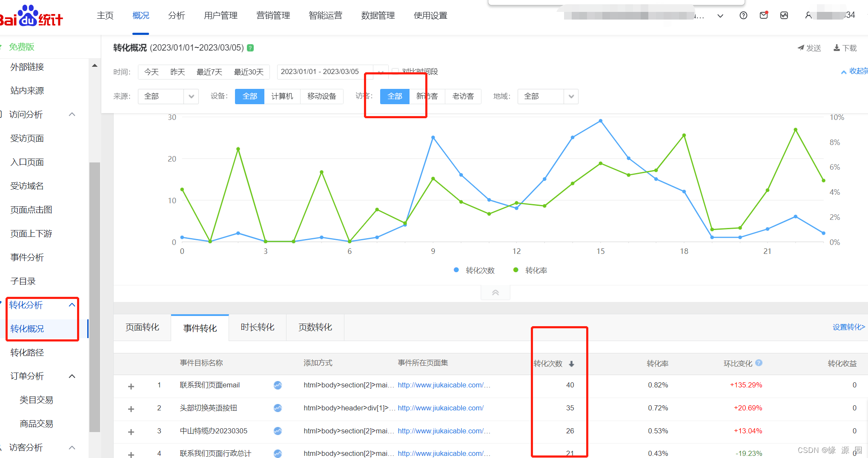Open the page link for 头部切换英语按钮 row
Viewport: 868px width, 458px height.
tap(441, 408)
